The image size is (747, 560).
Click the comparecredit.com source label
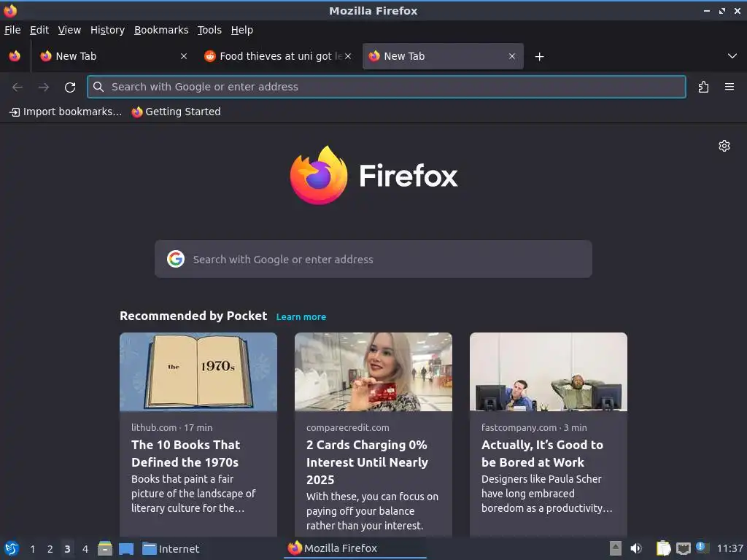click(348, 427)
